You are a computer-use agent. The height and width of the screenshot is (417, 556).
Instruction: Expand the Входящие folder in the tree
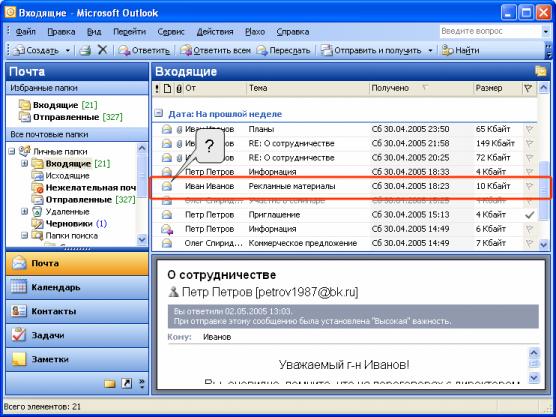[24, 163]
